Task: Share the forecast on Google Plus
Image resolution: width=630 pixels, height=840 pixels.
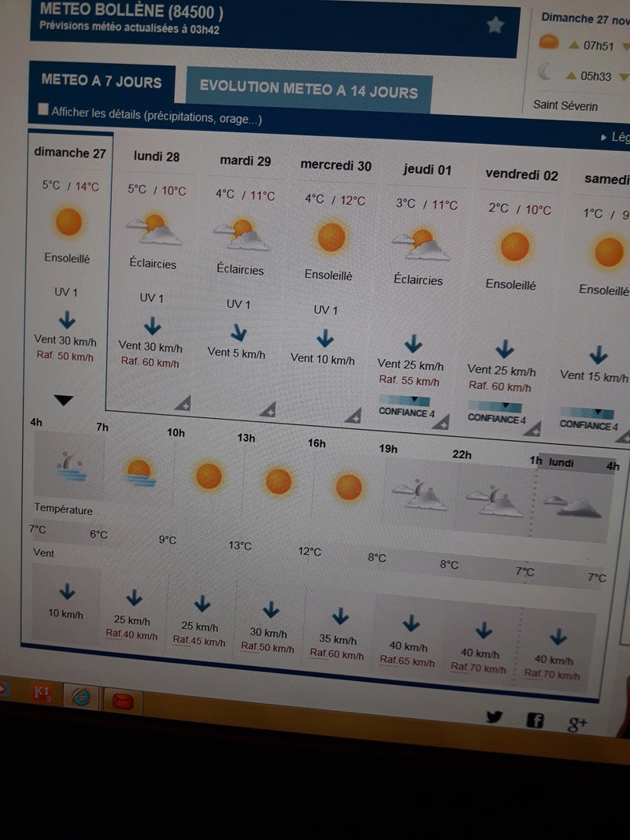Action: pyautogui.click(x=577, y=724)
